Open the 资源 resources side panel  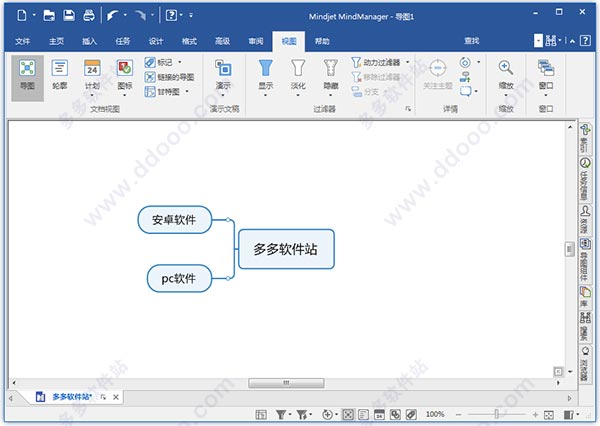pyautogui.click(x=585, y=219)
